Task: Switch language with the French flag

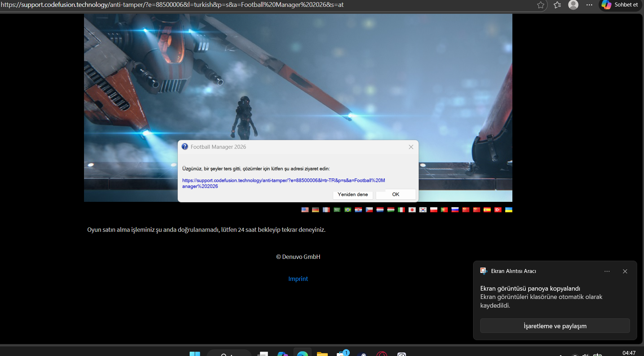Action: point(326,210)
